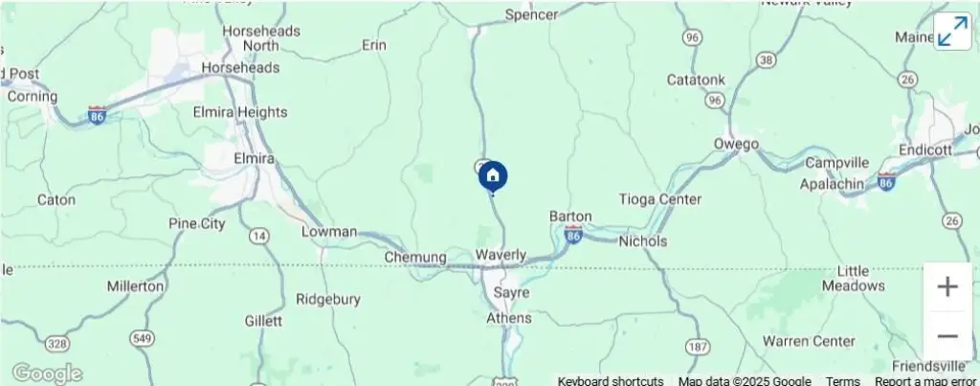Zoom out with the minus button
The image size is (980, 386).
(947, 336)
